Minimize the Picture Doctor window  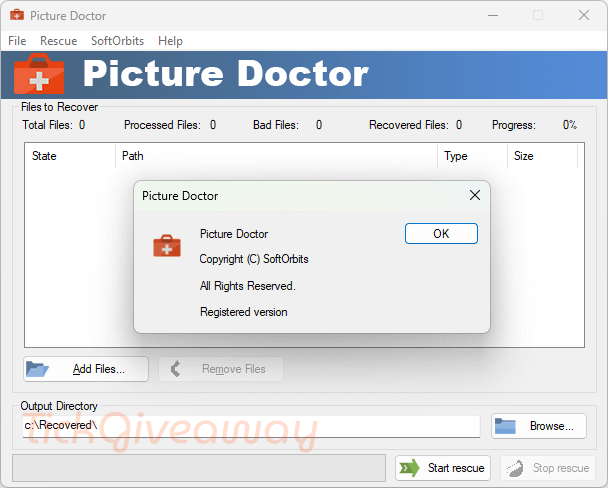click(493, 16)
